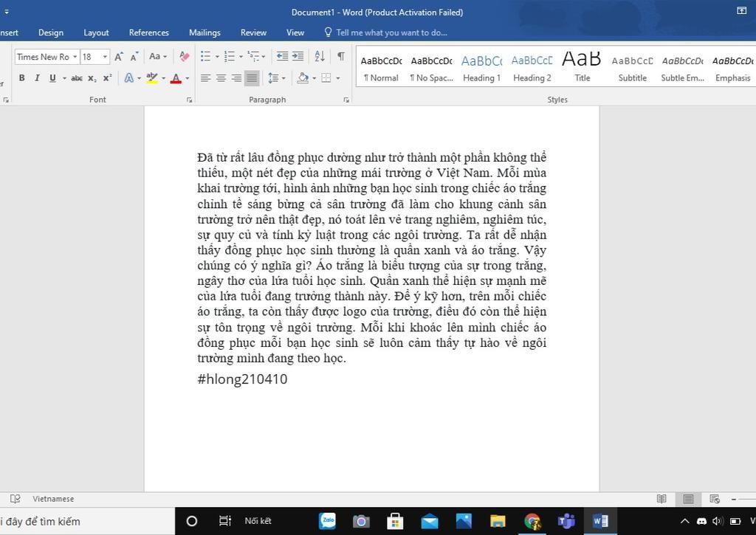Sort paragraphs icon
The height and width of the screenshot is (535, 756).
[319, 56]
